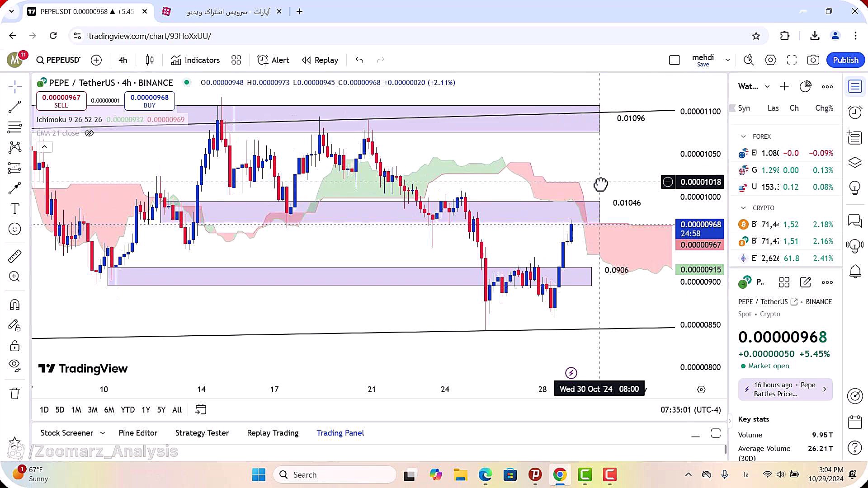The height and width of the screenshot is (488, 868).
Task: Select the crosshair cursor tool
Action: click(x=15, y=87)
